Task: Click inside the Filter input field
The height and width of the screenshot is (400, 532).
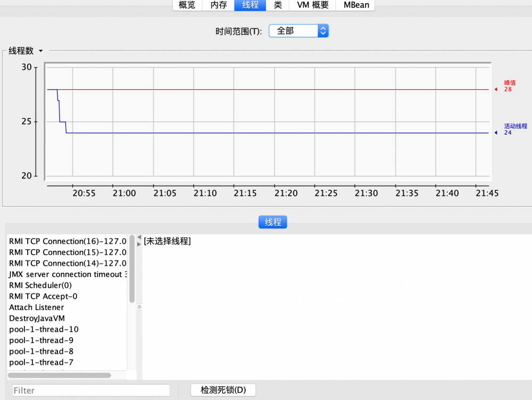Action: point(90,390)
